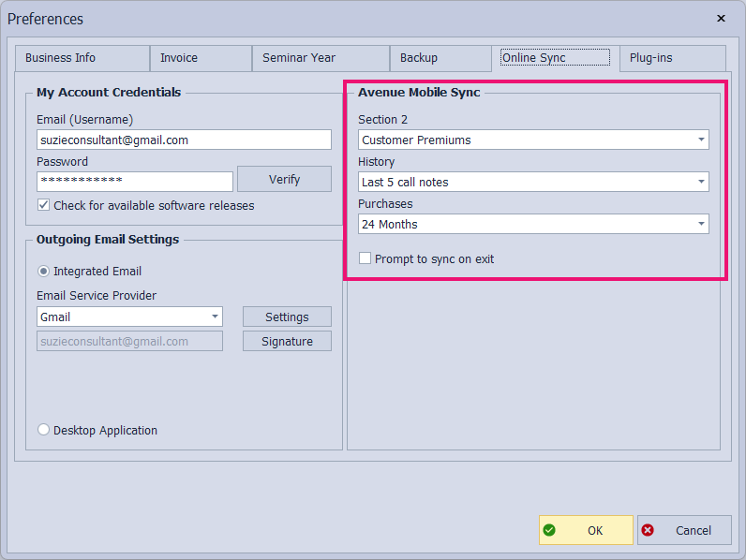Toggle Check for available software releases

click(x=44, y=205)
